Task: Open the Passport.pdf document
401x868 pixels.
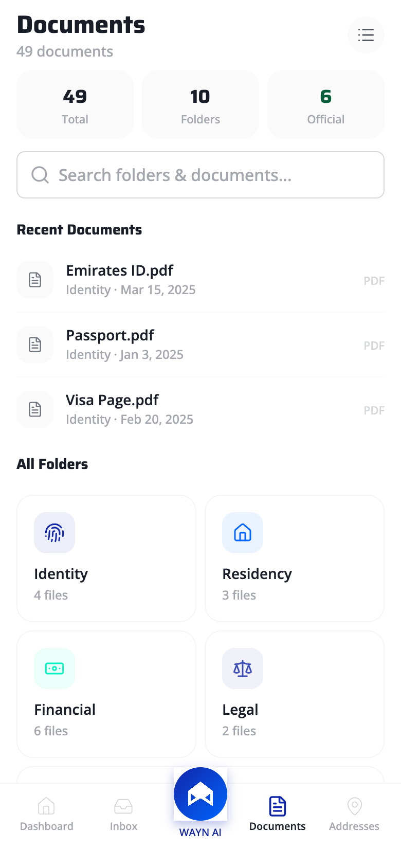Action: pos(110,336)
